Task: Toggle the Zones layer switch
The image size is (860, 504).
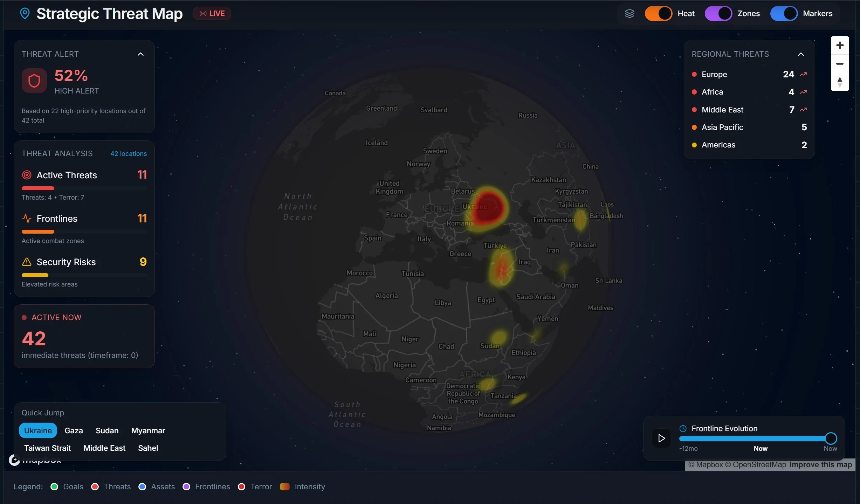Action: (x=718, y=14)
